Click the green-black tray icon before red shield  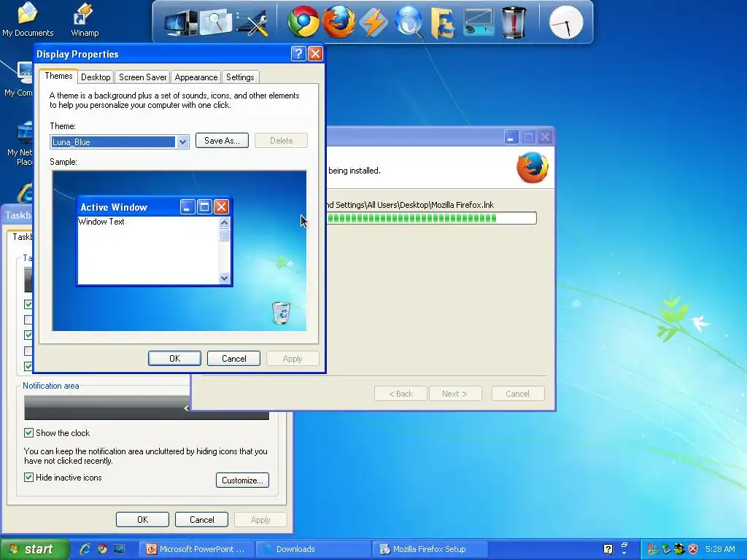(680, 549)
